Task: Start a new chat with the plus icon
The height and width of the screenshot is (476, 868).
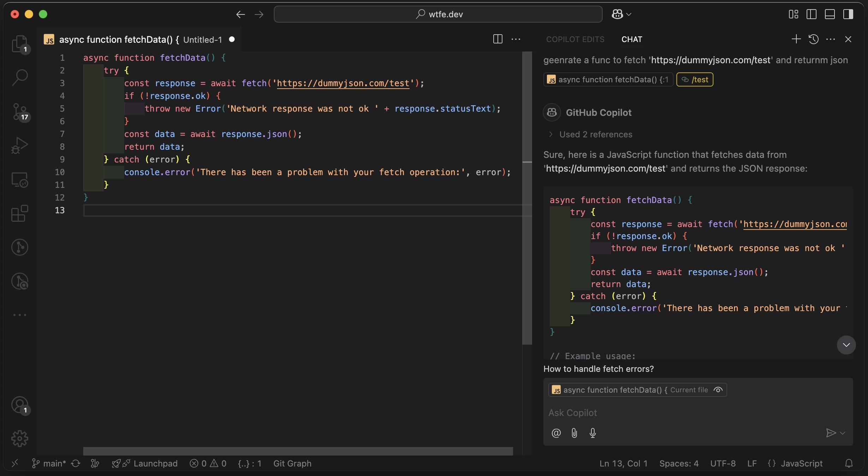Action: (796, 39)
